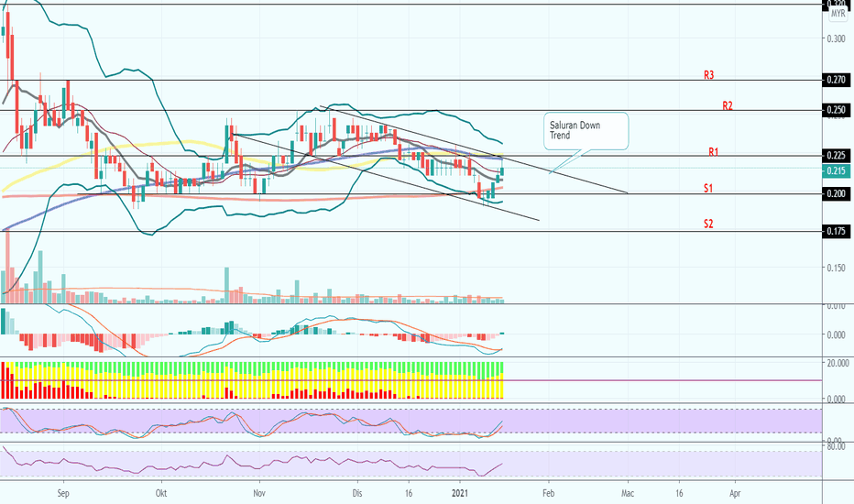This screenshot has width=854, height=504.
Task: Click the 2021 date label
Action: [460, 493]
